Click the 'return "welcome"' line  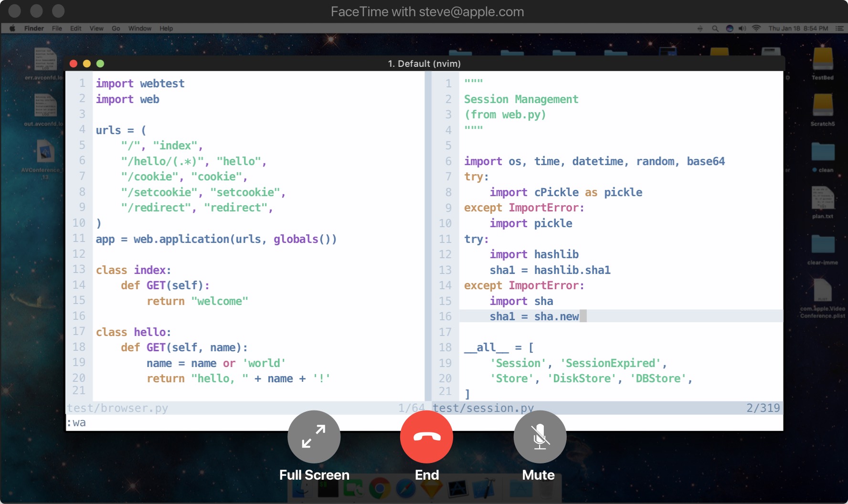197,301
